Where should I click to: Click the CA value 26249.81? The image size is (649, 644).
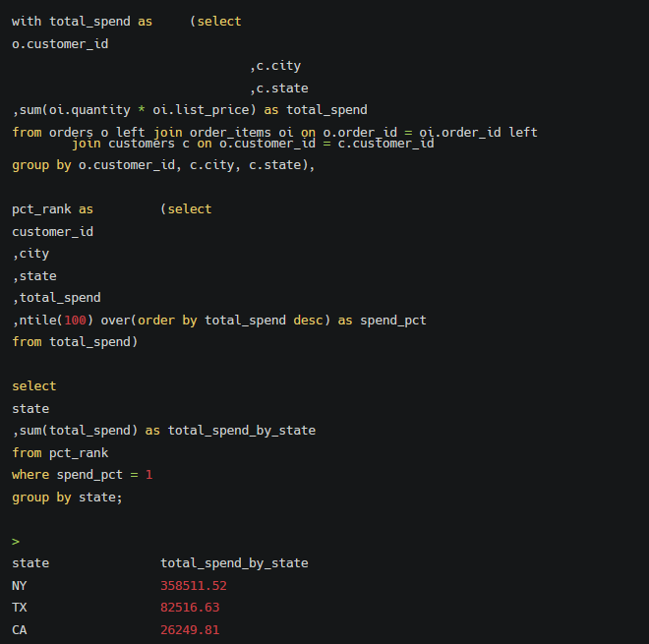pyautogui.click(x=190, y=630)
